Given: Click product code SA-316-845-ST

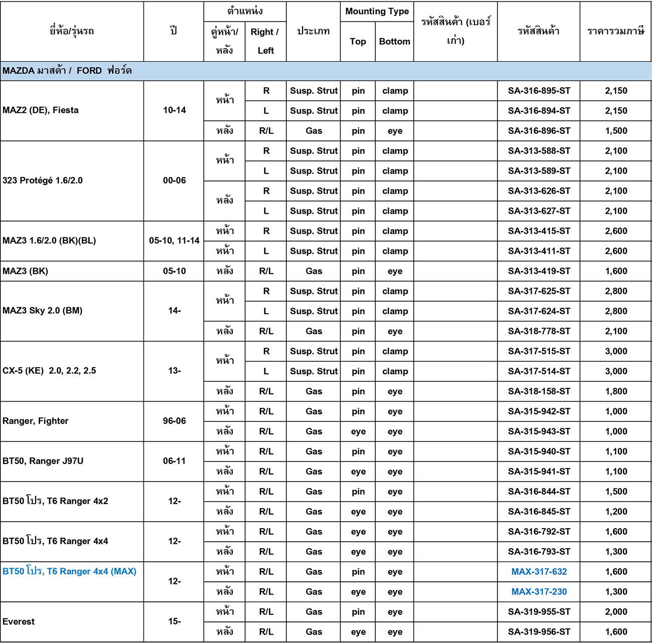Looking at the screenshot, I should (x=539, y=512).
